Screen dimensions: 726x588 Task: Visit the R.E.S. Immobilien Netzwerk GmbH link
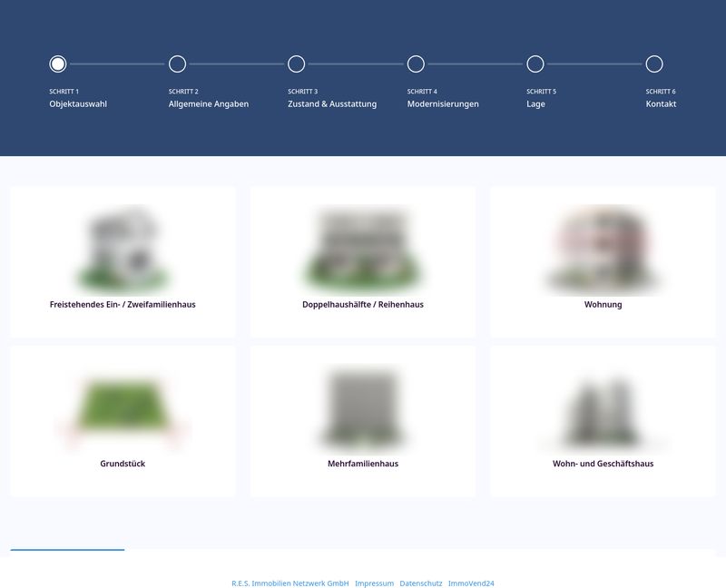(x=290, y=583)
